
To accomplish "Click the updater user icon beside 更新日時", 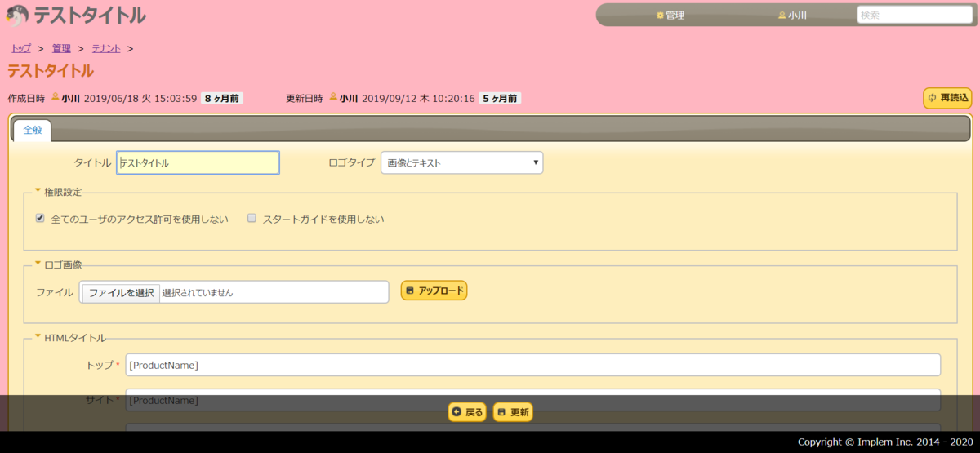I will pyautogui.click(x=333, y=97).
